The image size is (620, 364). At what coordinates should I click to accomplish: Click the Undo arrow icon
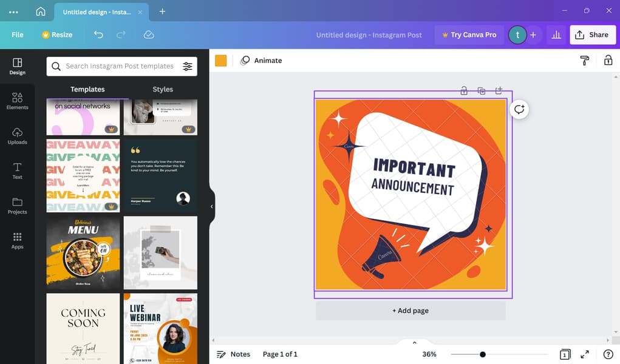(x=98, y=35)
